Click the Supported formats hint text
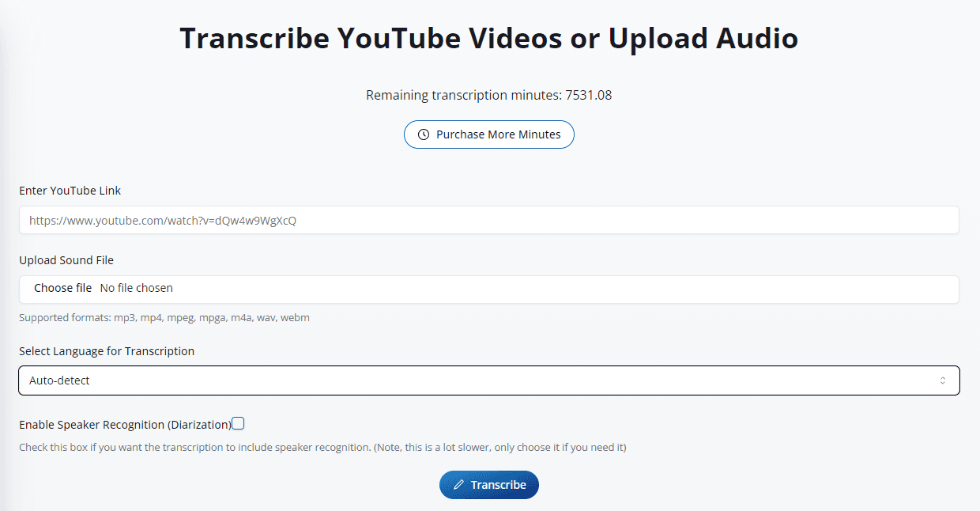 pyautogui.click(x=164, y=318)
